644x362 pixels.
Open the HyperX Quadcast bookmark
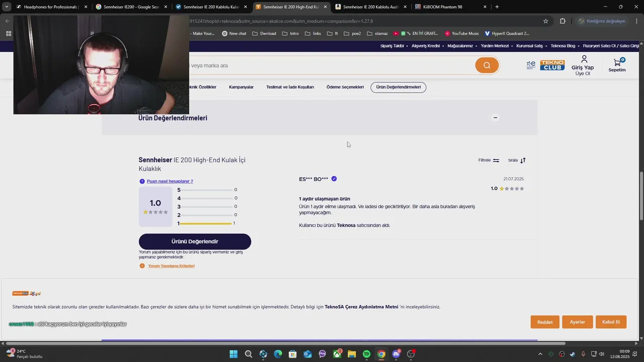click(507, 33)
